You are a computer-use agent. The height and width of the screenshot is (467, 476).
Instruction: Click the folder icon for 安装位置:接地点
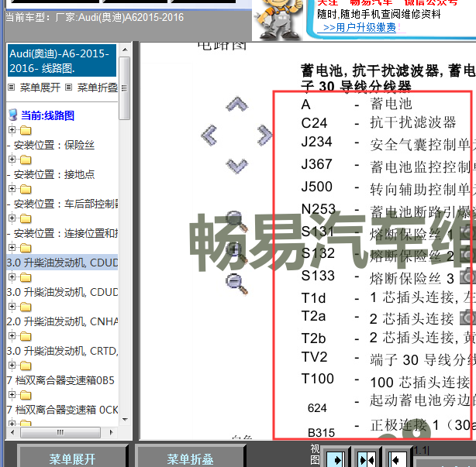coord(26,160)
